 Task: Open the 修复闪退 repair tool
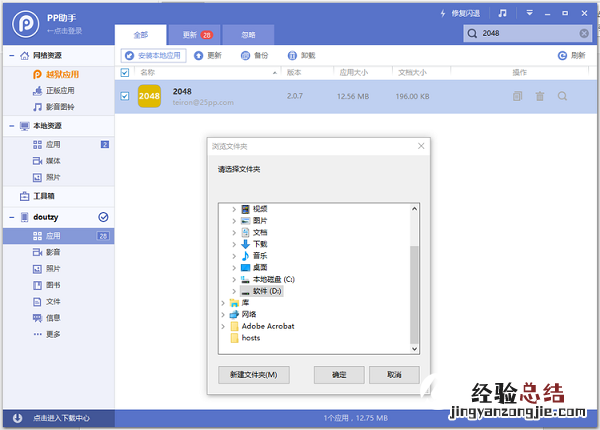pos(460,13)
